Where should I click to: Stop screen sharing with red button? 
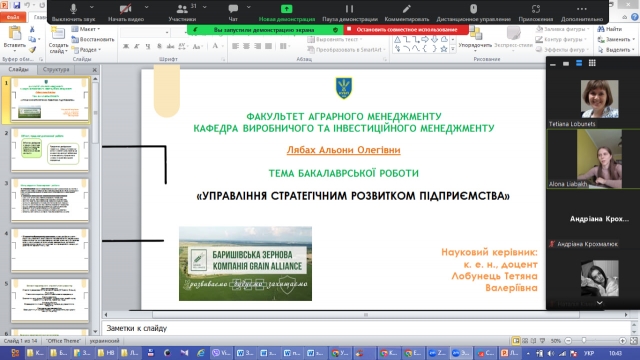click(x=406, y=29)
